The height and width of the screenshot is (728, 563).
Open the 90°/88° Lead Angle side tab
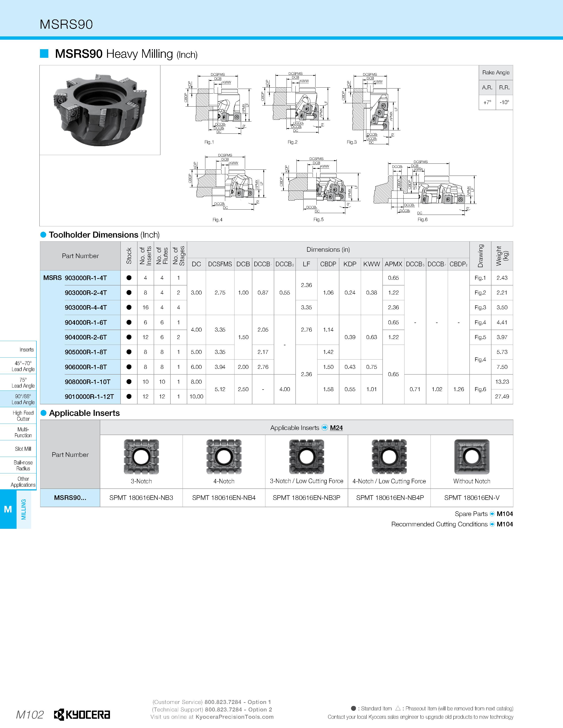[18, 399]
